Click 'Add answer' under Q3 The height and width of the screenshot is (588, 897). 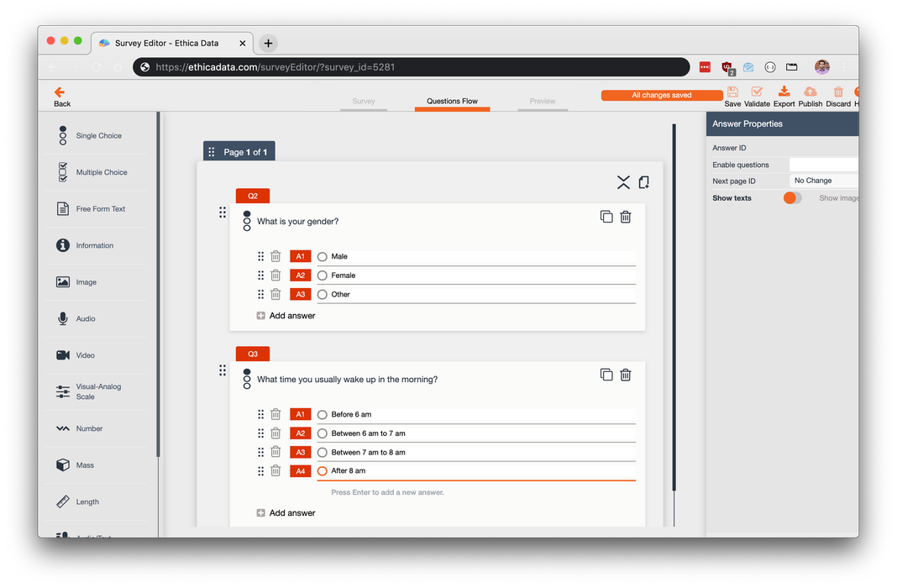291,513
